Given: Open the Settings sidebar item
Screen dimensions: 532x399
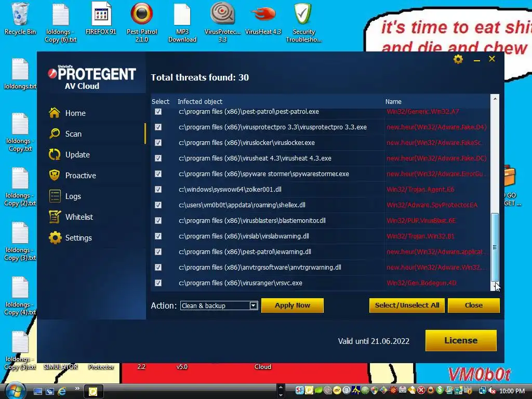Looking at the screenshot, I should (70, 237).
